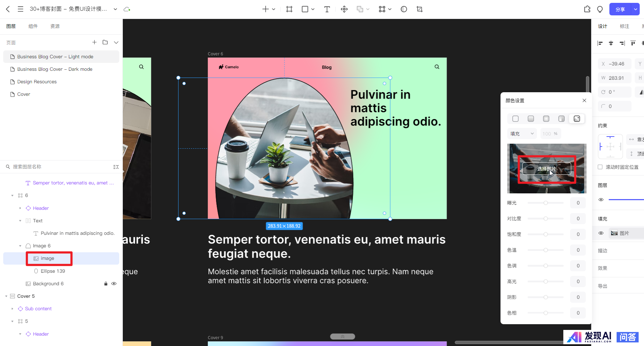
Task: Toggle visibility of Background 6 layer
Action: click(x=114, y=283)
